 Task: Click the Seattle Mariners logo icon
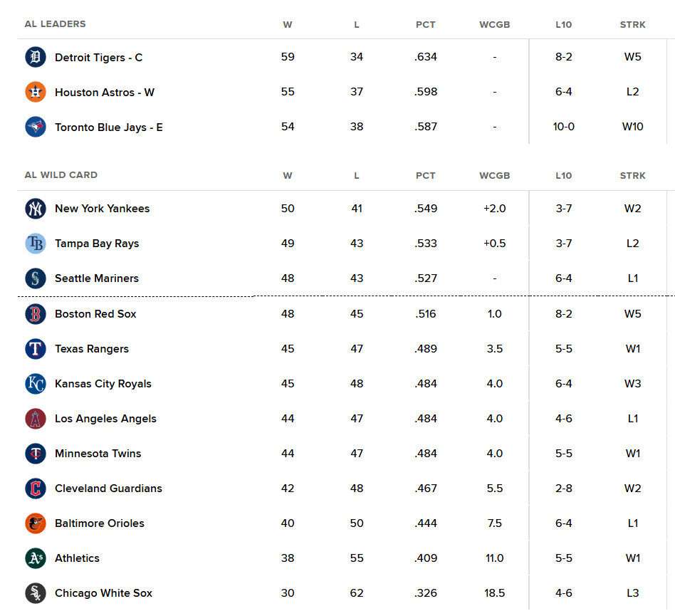point(36,278)
